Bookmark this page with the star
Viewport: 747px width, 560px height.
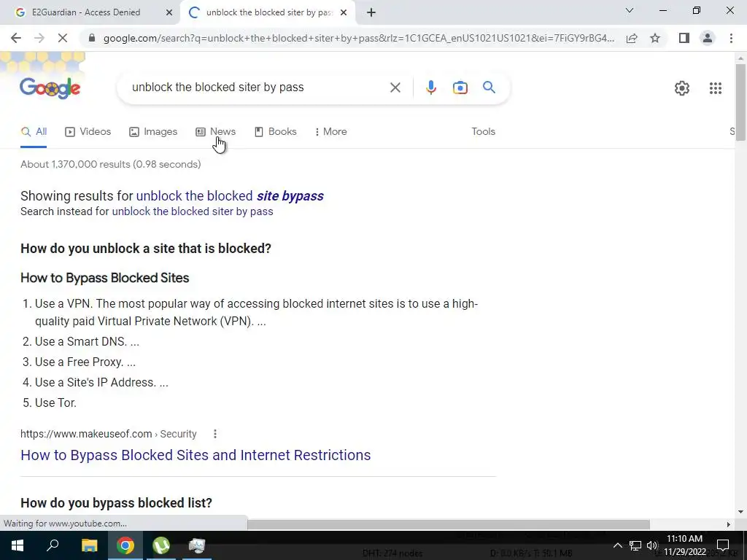[655, 38]
